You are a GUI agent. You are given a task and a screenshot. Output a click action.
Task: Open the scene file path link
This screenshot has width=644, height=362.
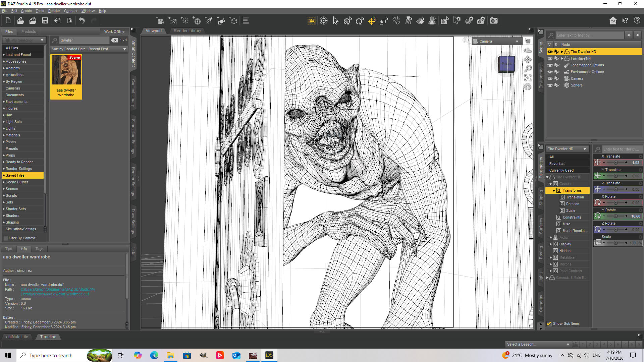58,292
